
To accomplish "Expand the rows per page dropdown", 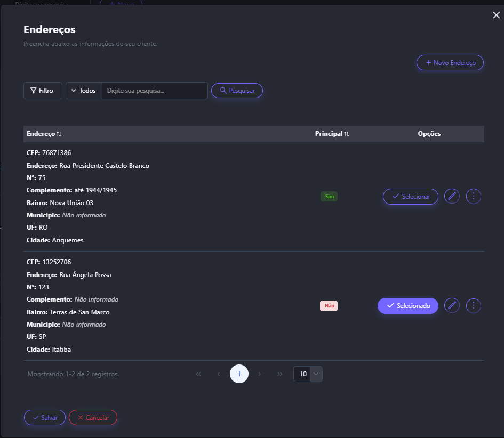I will (x=316, y=374).
